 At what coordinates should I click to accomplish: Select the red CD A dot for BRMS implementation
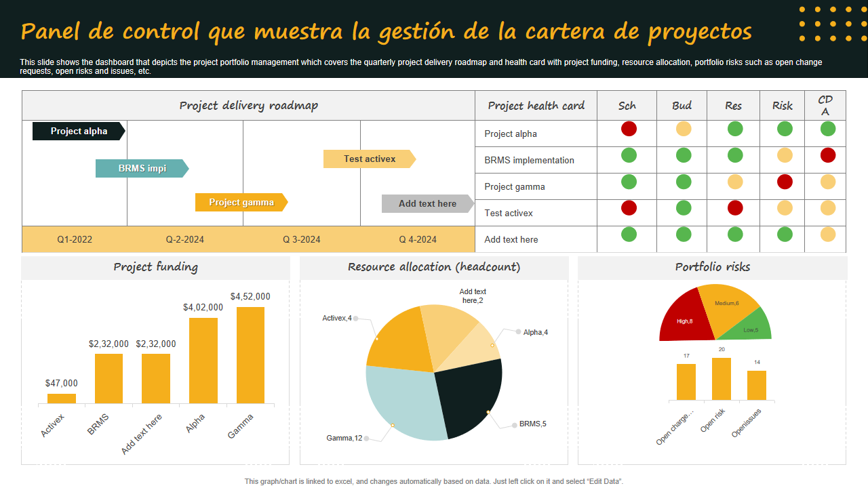[828, 155]
